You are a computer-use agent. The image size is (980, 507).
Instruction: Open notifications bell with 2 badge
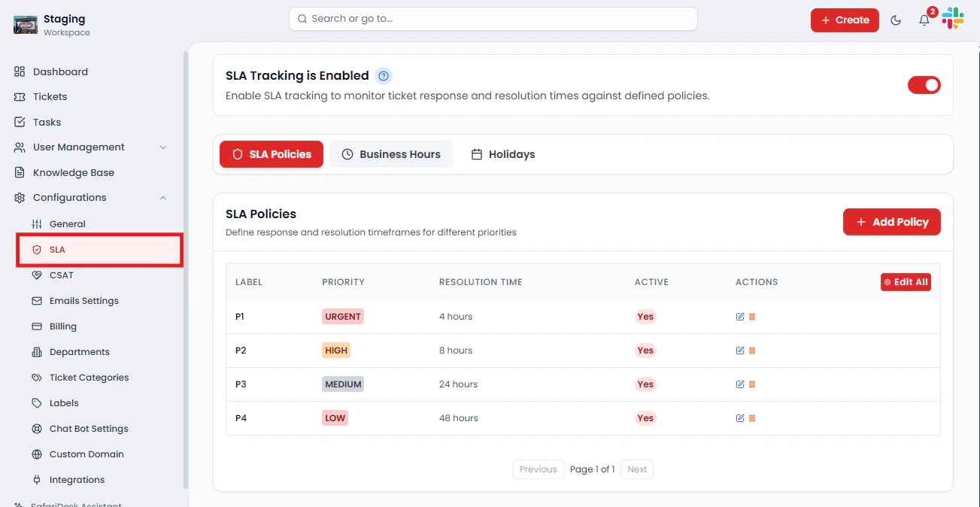click(925, 20)
